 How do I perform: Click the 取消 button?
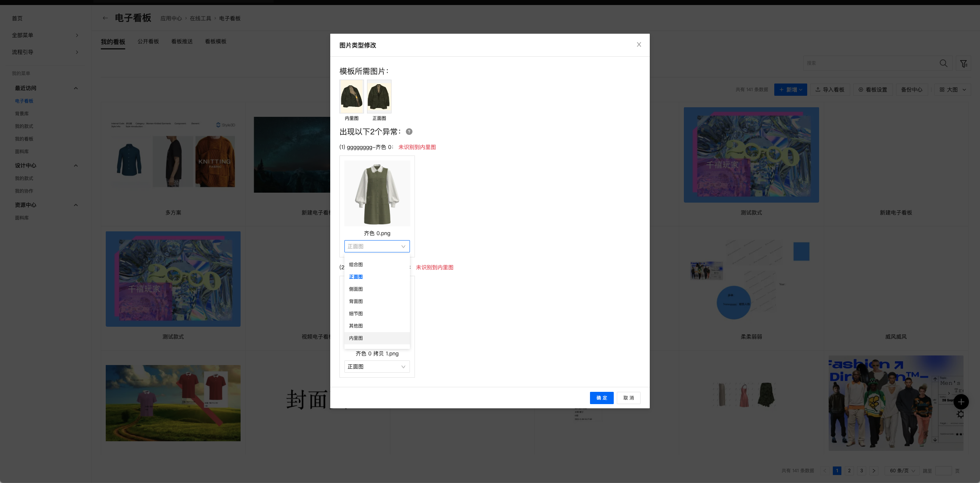628,398
